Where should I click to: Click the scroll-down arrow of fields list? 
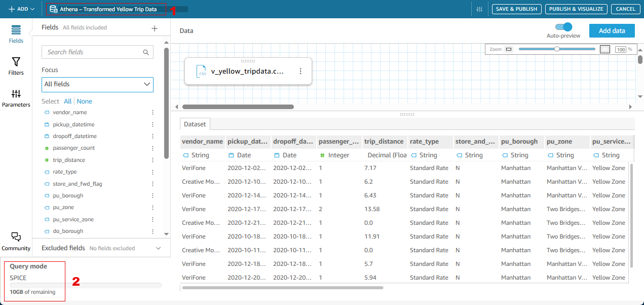(x=167, y=234)
